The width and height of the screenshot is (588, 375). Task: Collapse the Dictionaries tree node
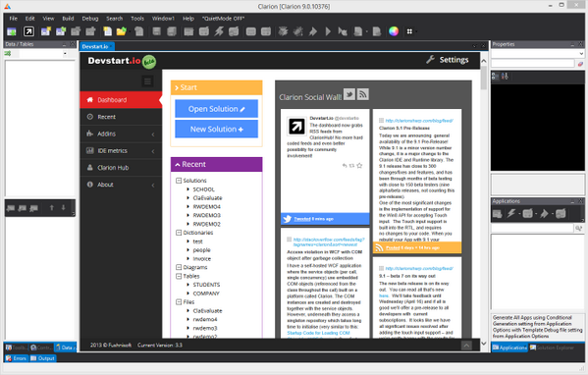[179, 233]
